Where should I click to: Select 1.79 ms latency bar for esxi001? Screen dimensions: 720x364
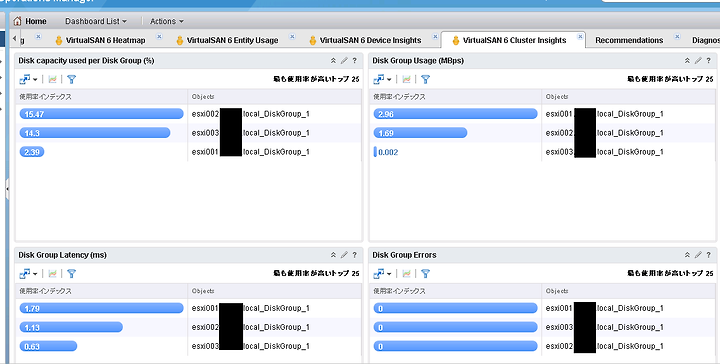(x=101, y=308)
